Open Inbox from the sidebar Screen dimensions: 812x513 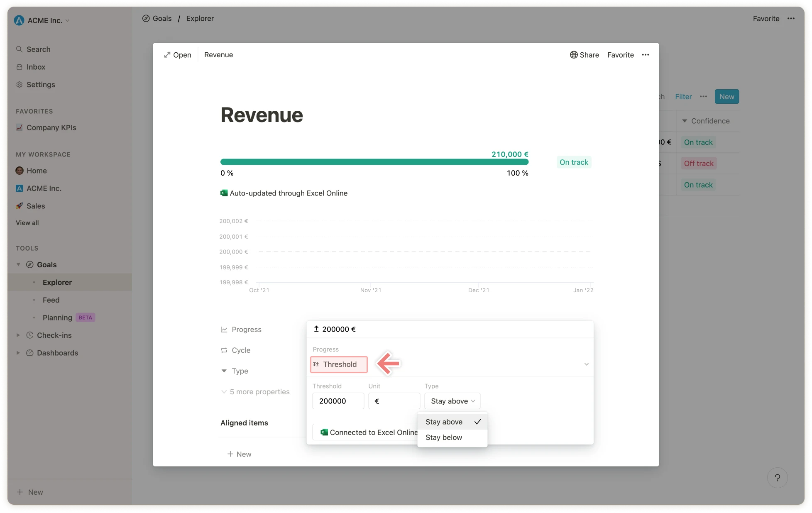[36, 67]
